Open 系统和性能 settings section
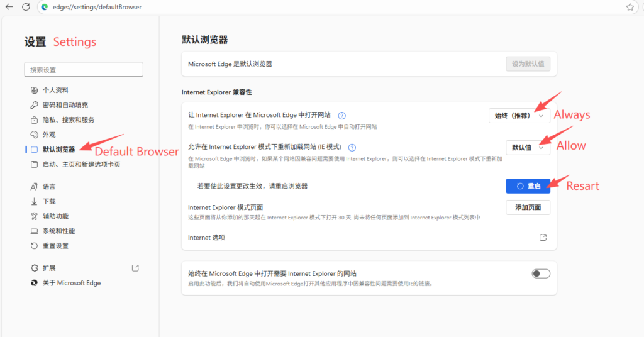The image size is (644, 337). 58,231
